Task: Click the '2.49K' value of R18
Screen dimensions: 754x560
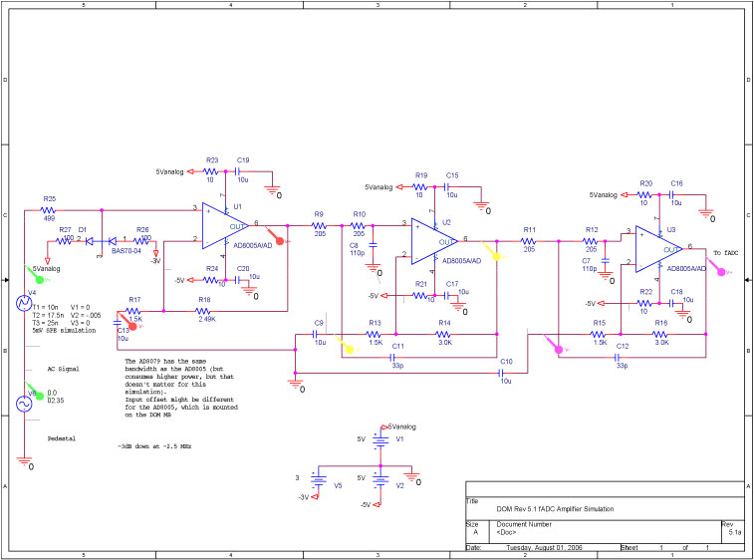Action: (x=207, y=319)
